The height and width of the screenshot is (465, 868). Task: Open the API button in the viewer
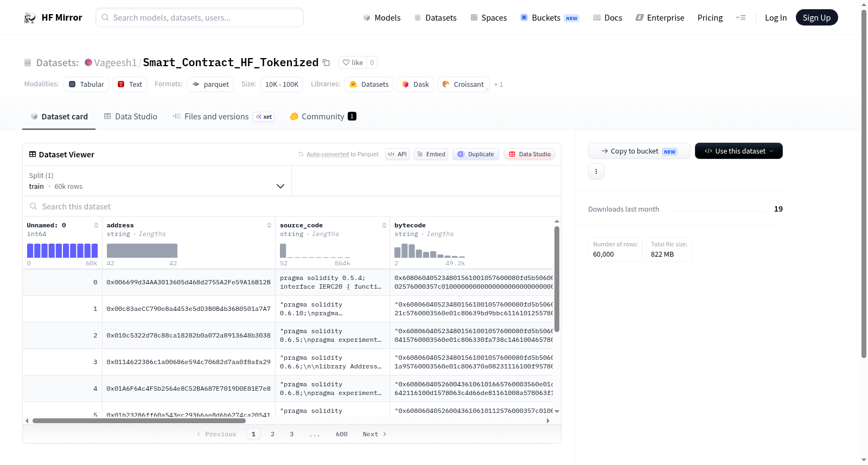coord(397,154)
